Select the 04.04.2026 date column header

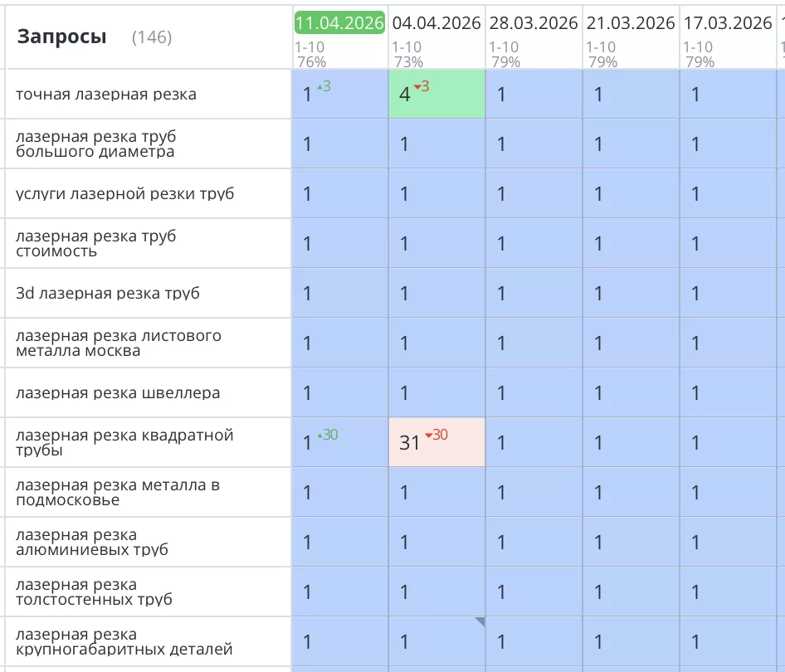[x=436, y=22]
